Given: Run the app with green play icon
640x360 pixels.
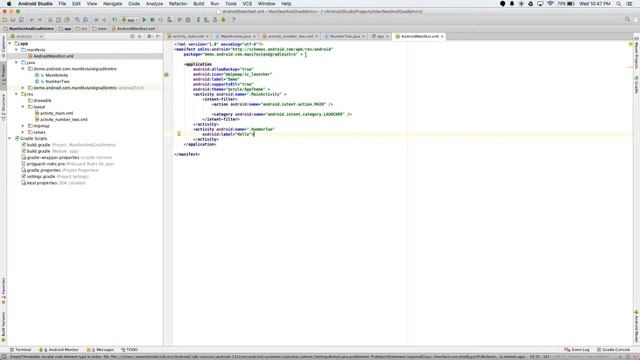Looking at the screenshot, I should pyautogui.click(x=144, y=20).
